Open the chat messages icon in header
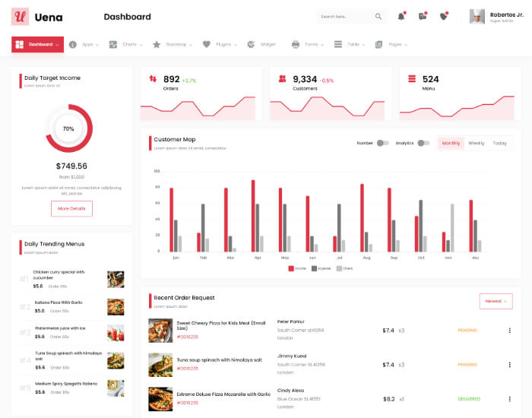Screen dimensions: 532x418 pyautogui.click(x=423, y=17)
